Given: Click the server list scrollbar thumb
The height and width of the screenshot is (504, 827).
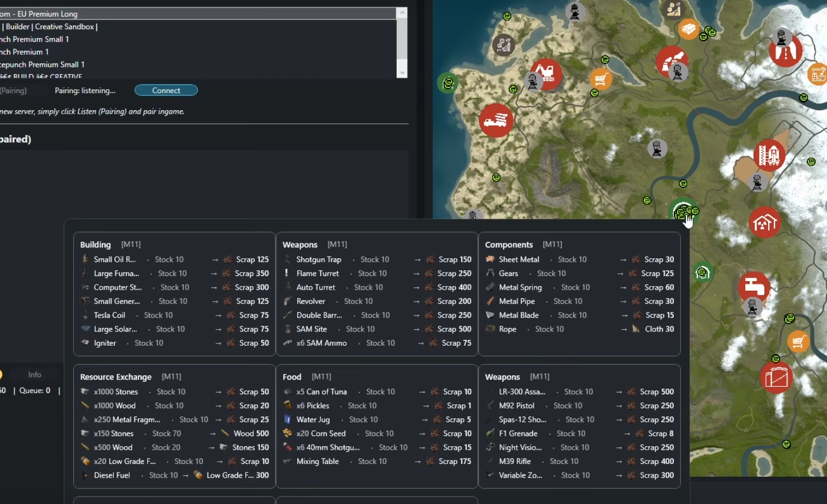Looking at the screenshot, I should click(402, 37).
